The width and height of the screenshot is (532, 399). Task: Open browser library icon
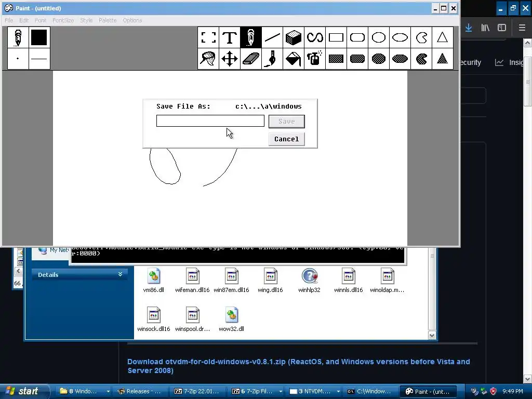(x=485, y=28)
